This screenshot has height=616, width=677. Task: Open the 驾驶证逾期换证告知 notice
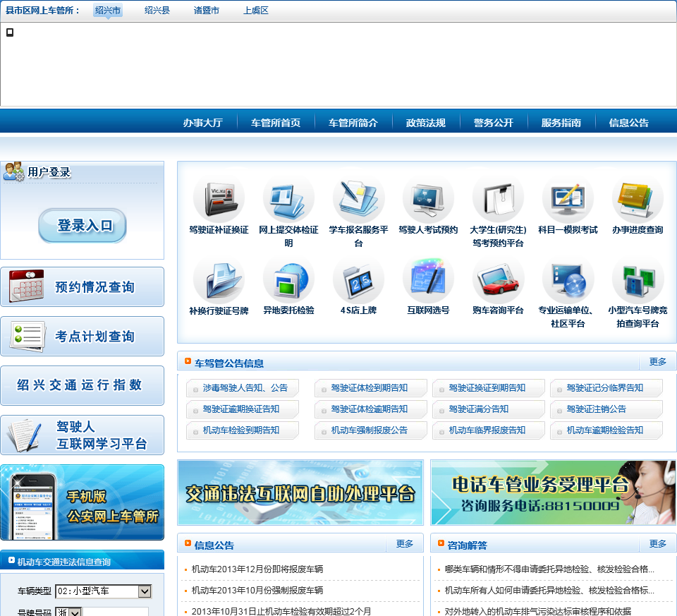243,409
